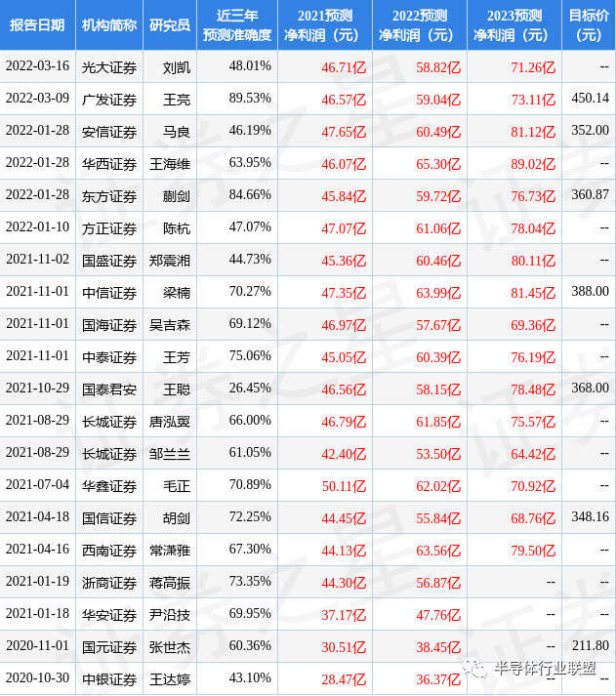Click accuracy value 89.53%
Screen dimensions: 616x696
pos(250,98)
